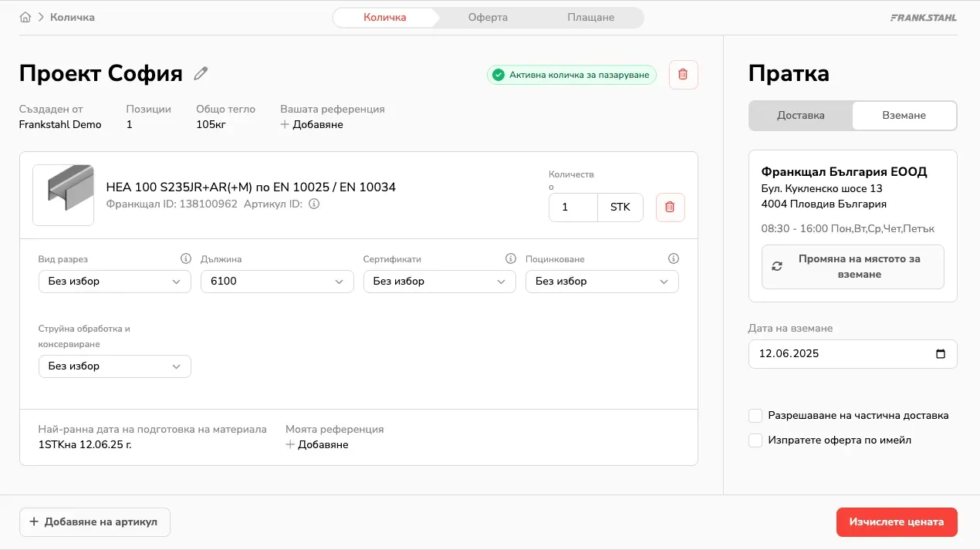
Task: Open Дължина dropdown showing 6100
Action: 277,282
